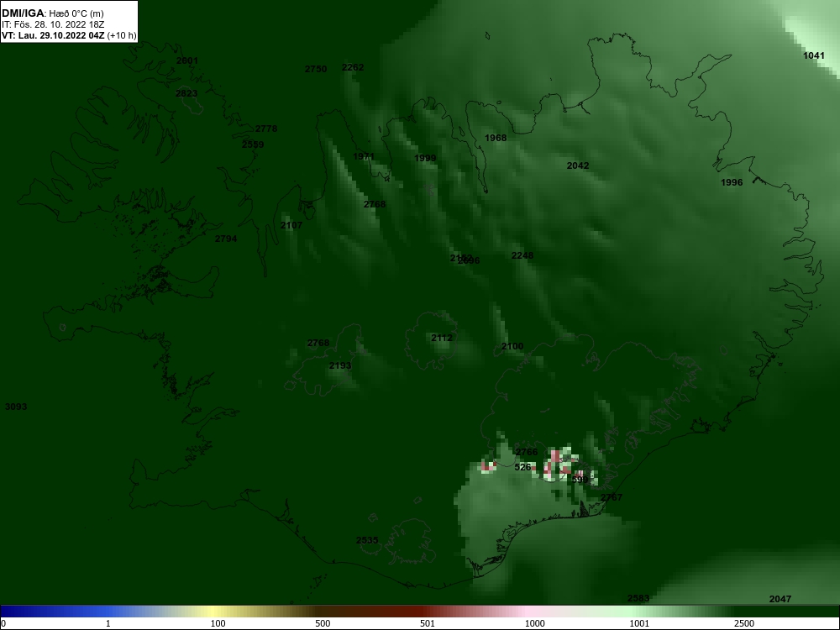Click the map value 2767
The height and width of the screenshot is (630, 840).
pyautogui.click(x=612, y=497)
